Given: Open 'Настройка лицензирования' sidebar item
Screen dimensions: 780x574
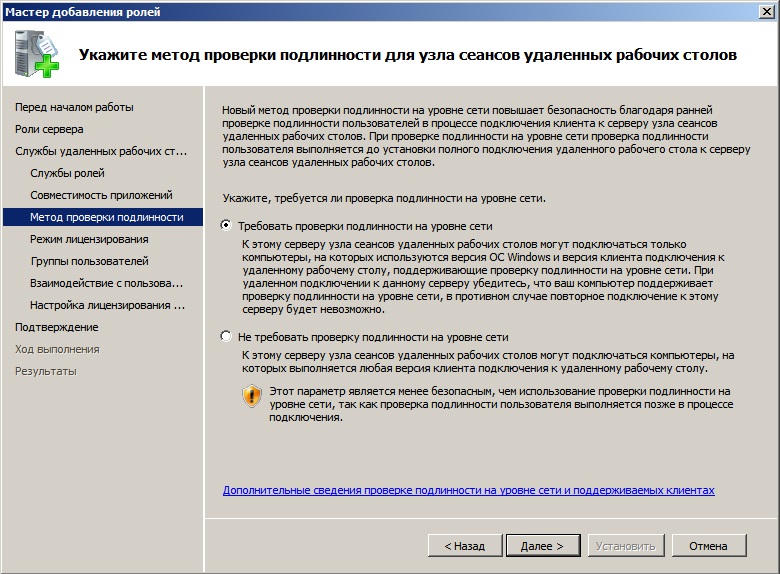Looking at the screenshot, I should click(x=106, y=305).
